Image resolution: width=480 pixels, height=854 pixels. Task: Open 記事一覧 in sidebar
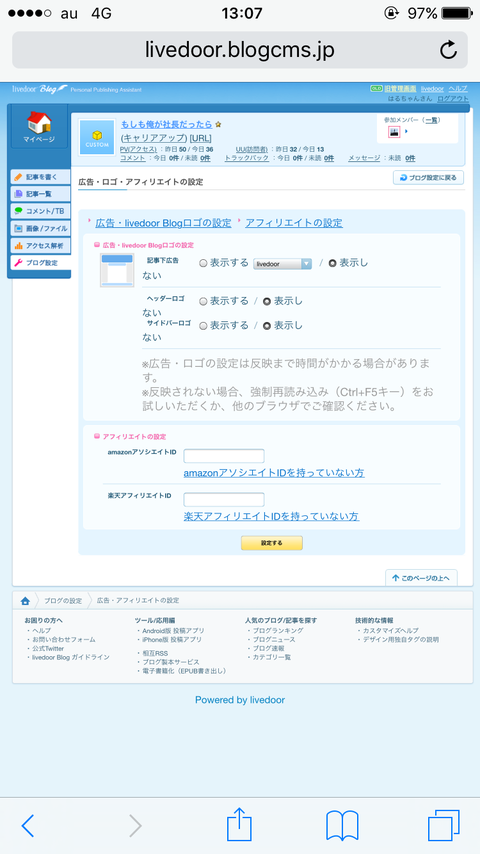pos(41,193)
